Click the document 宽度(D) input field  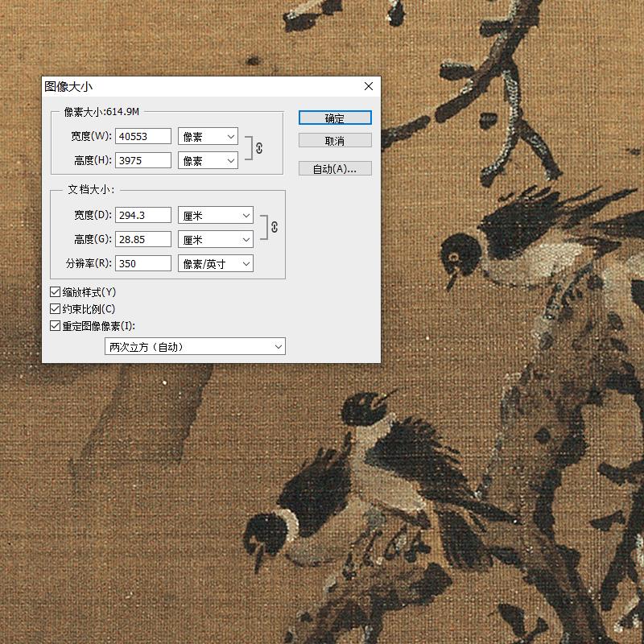143,215
